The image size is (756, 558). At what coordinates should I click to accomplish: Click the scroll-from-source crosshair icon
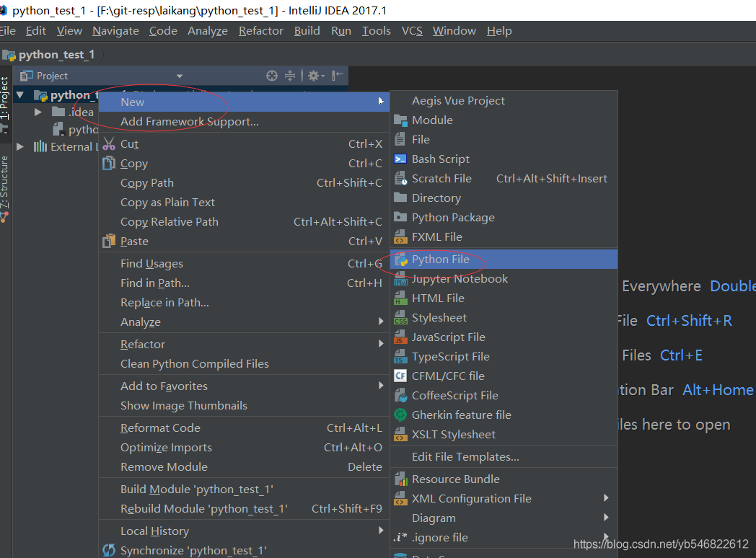(x=272, y=76)
